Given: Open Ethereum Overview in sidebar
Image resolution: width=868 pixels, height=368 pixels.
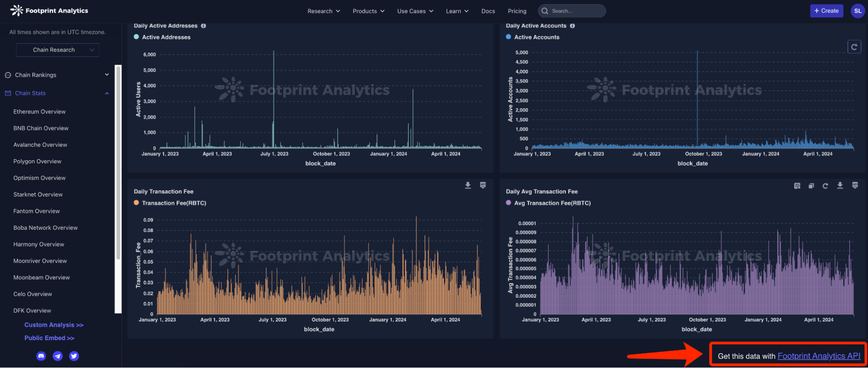Looking at the screenshot, I should click(x=40, y=112).
